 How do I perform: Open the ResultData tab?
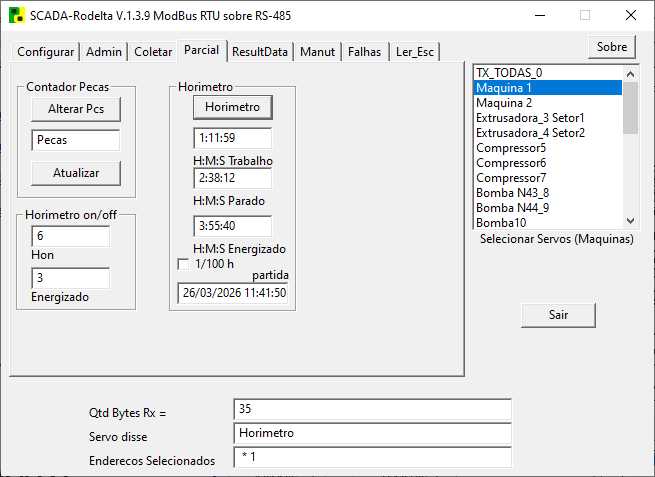[x=260, y=52]
